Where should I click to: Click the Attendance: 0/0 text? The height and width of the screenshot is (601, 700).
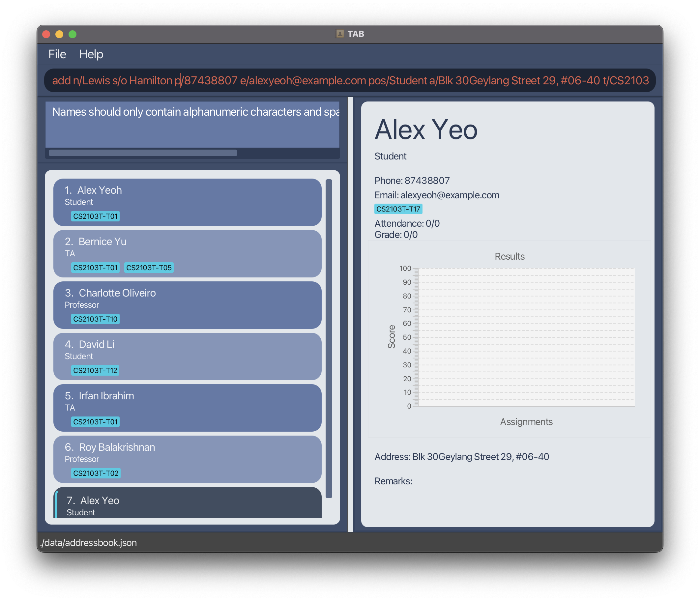pyautogui.click(x=407, y=223)
